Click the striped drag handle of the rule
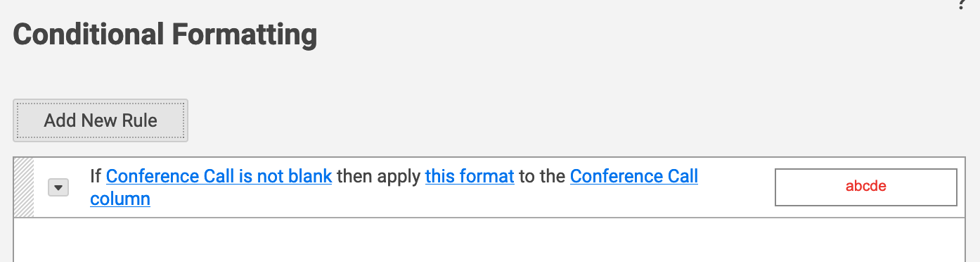 tap(24, 187)
